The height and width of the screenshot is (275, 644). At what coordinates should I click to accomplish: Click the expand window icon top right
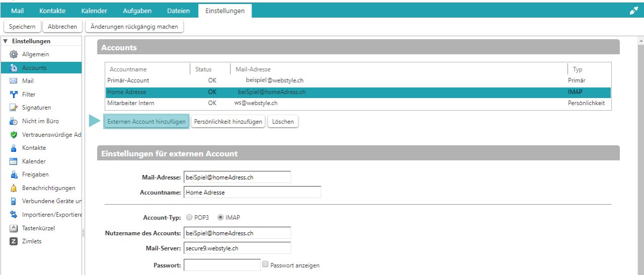[x=633, y=11]
